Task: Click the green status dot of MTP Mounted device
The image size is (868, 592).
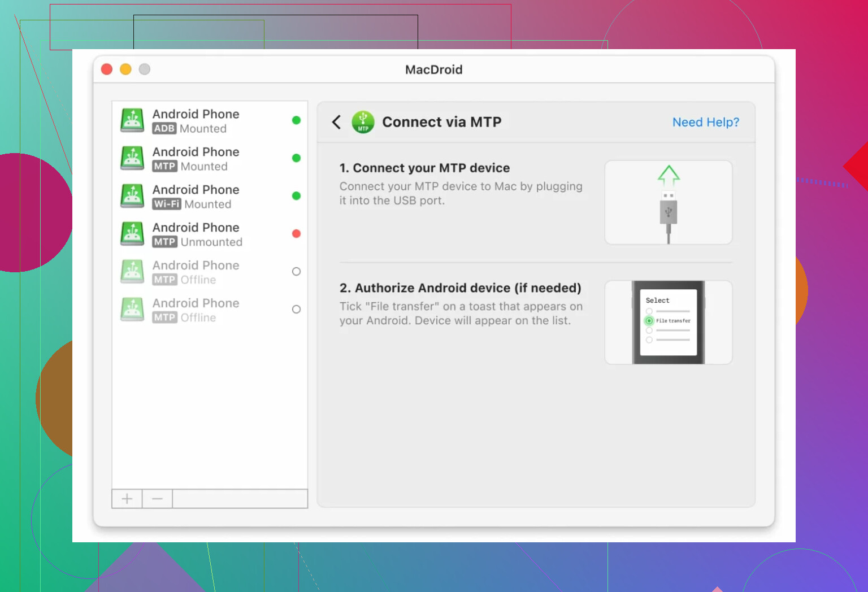Action: (296, 158)
